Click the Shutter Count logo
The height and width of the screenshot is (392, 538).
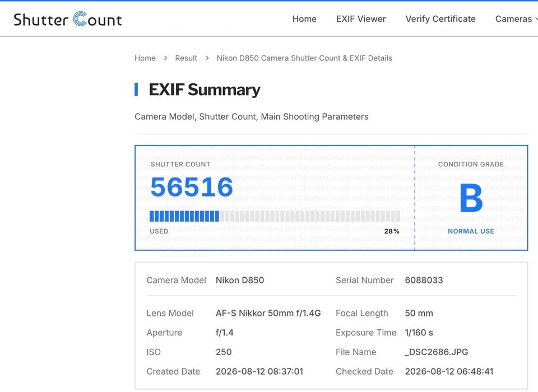pyautogui.click(x=68, y=19)
